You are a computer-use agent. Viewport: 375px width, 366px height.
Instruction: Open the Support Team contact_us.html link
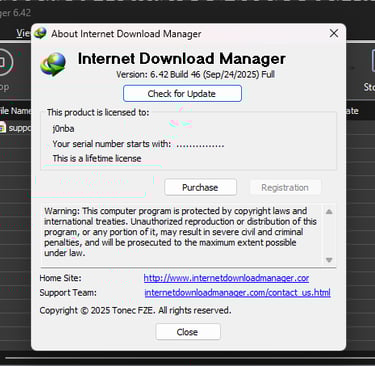tap(237, 293)
